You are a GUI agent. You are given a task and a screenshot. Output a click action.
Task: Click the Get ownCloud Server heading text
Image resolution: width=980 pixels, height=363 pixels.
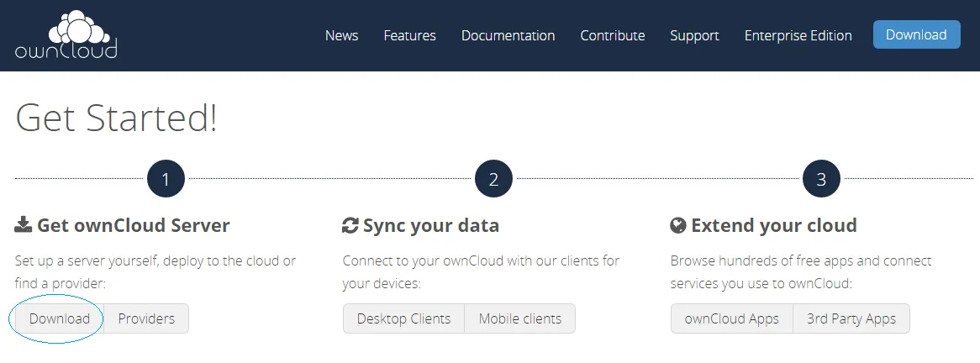click(133, 225)
